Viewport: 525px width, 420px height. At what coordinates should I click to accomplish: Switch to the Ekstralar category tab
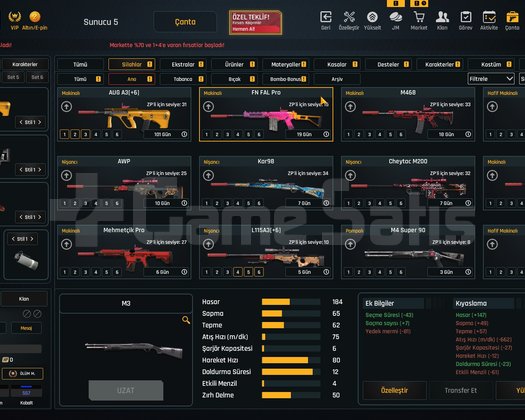183,64
